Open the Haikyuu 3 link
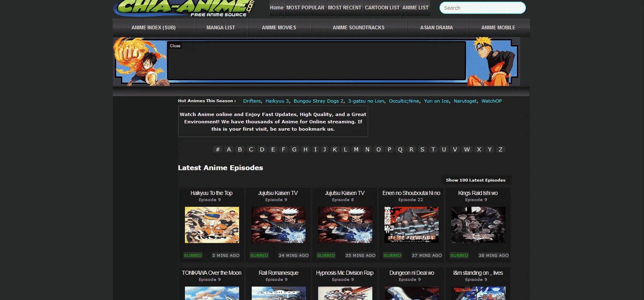The width and height of the screenshot is (644, 300). pos(277,101)
